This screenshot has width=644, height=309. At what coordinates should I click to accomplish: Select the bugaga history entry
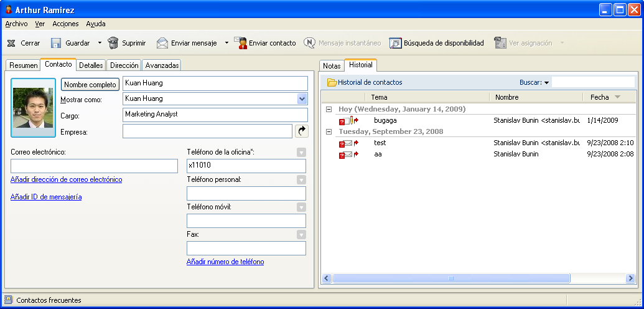pyautogui.click(x=478, y=121)
